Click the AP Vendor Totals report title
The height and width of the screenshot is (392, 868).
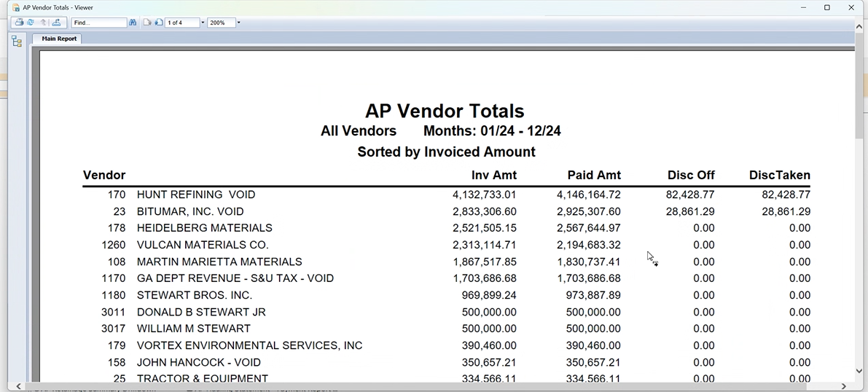(x=445, y=111)
